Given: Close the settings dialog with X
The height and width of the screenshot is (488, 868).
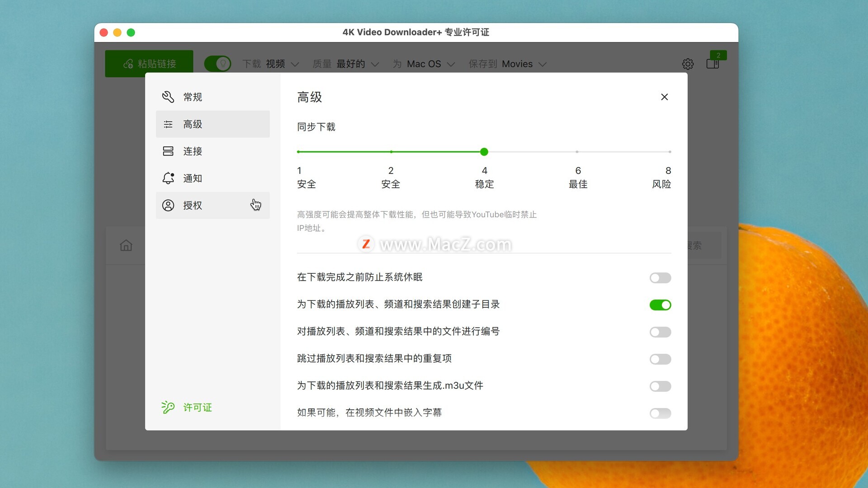Looking at the screenshot, I should coord(665,97).
